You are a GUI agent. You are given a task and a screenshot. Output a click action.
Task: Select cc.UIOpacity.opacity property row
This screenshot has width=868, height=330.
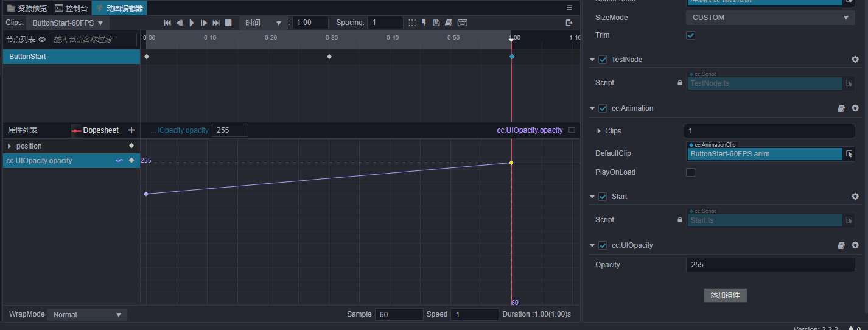tap(71, 161)
